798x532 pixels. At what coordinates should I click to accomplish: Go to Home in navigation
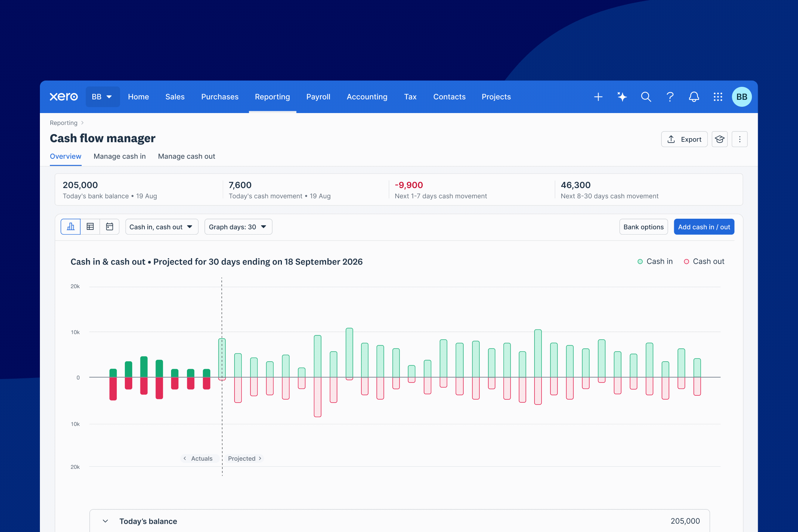click(139, 97)
